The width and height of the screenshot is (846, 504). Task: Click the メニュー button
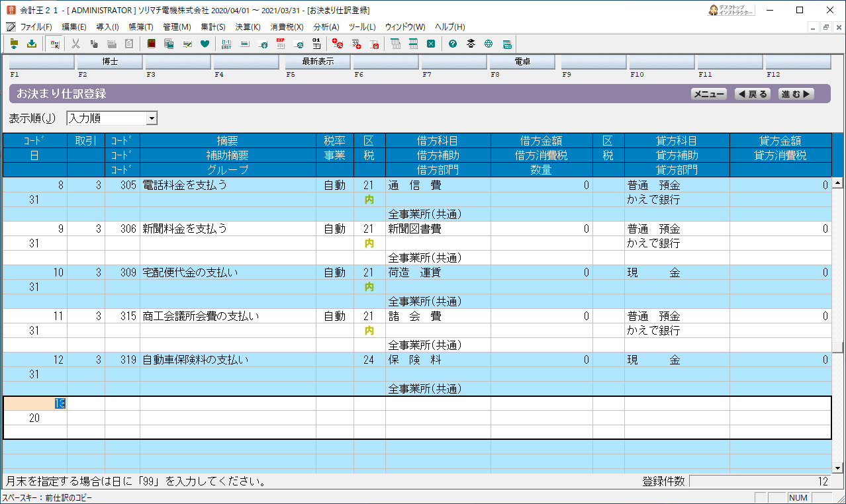[708, 94]
